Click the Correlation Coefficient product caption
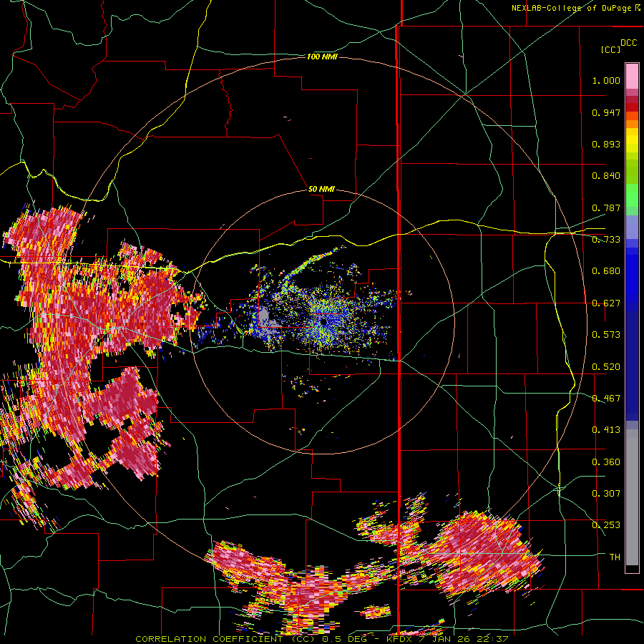Viewport: 644px width, 644px height. 322,639
